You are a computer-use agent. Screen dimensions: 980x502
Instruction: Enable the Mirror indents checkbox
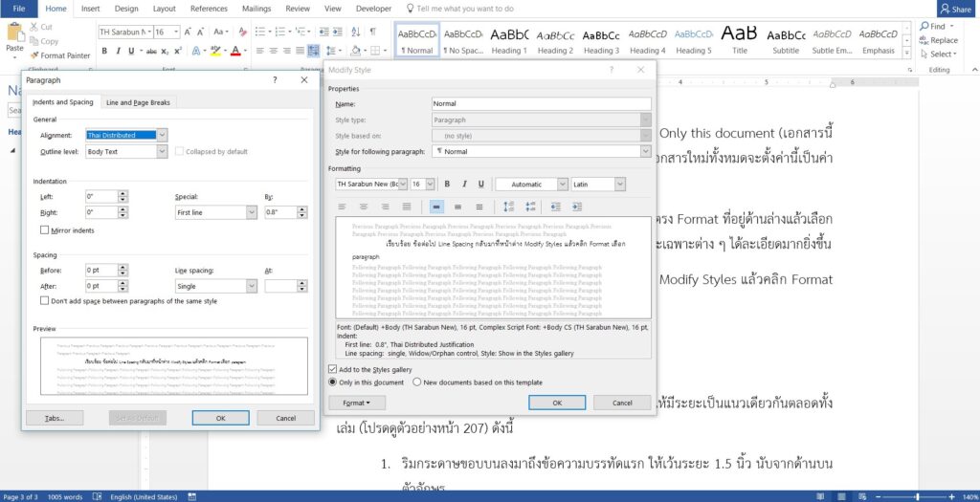pyautogui.click(x=45, y=230)
